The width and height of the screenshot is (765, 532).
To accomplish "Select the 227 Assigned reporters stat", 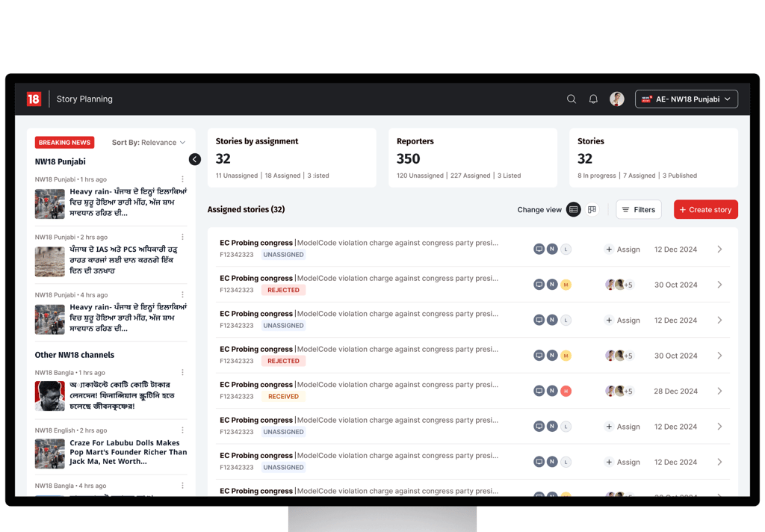I will point(471,176).
